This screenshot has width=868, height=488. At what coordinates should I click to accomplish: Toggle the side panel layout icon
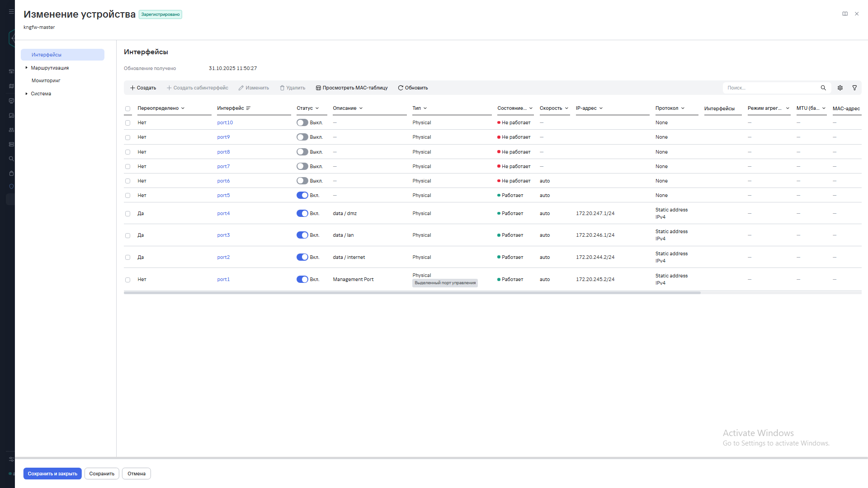[845, 14]
